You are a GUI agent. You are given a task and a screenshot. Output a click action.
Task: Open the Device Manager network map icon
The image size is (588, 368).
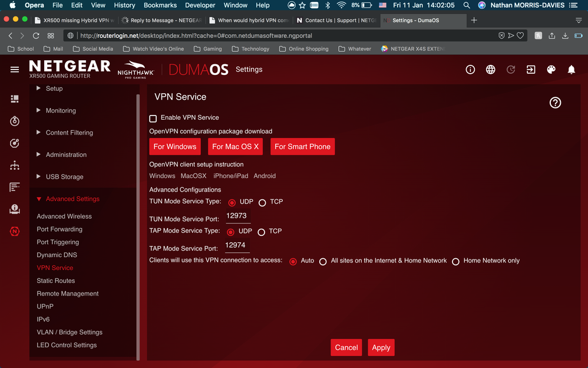pos(15,166)
